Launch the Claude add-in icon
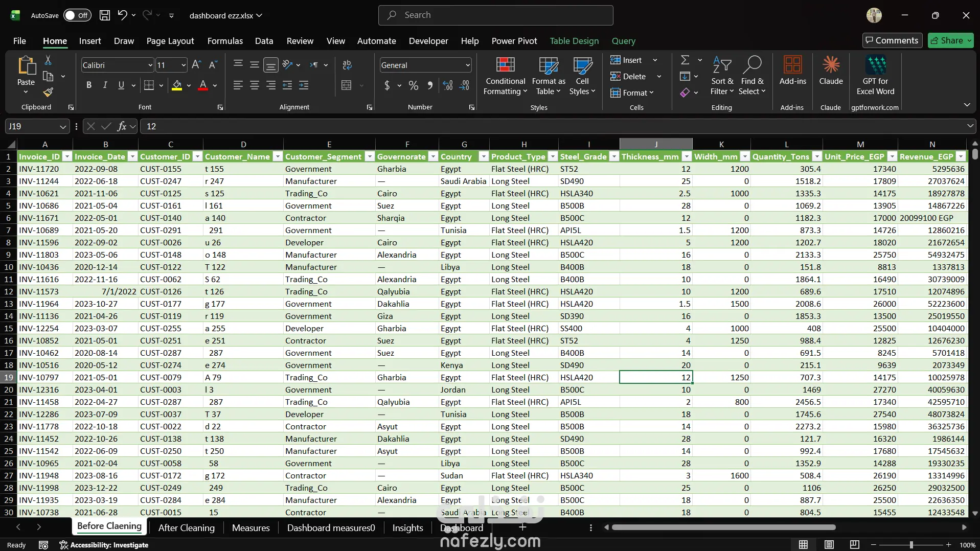Viewport: 980px width, 551px height. click(x=831, y=71)
